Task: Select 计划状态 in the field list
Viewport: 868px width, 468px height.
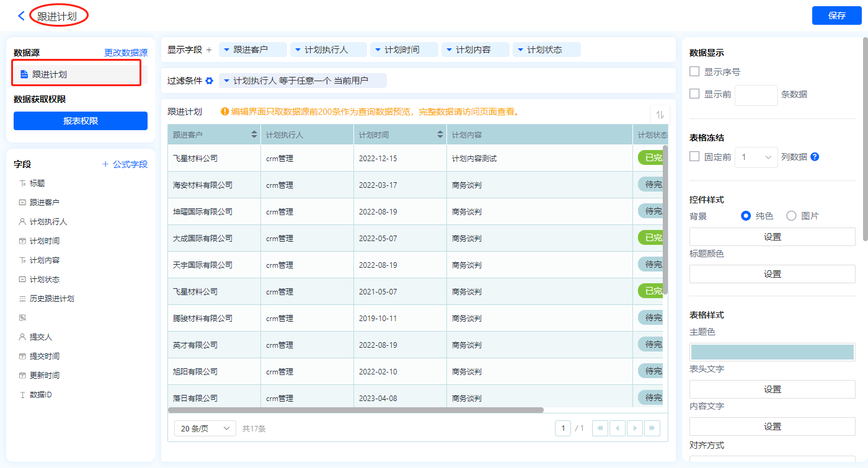Action: click(45, 280)
